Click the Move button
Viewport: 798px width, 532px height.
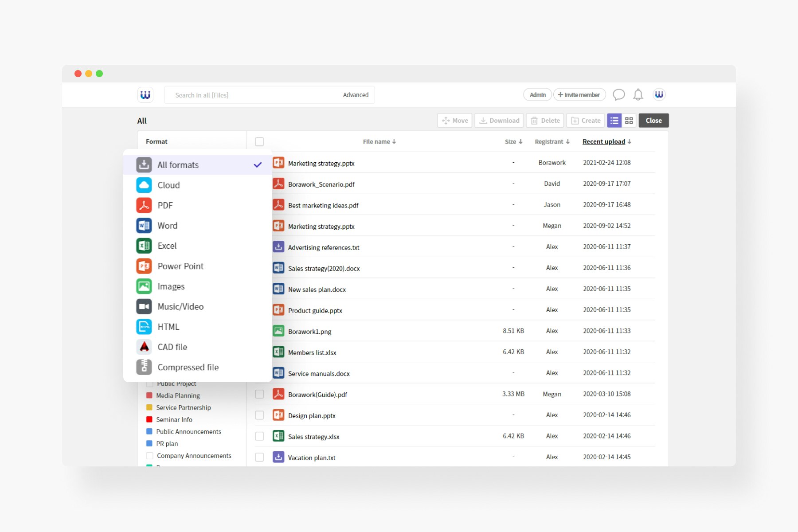click(x=455, y=121)
